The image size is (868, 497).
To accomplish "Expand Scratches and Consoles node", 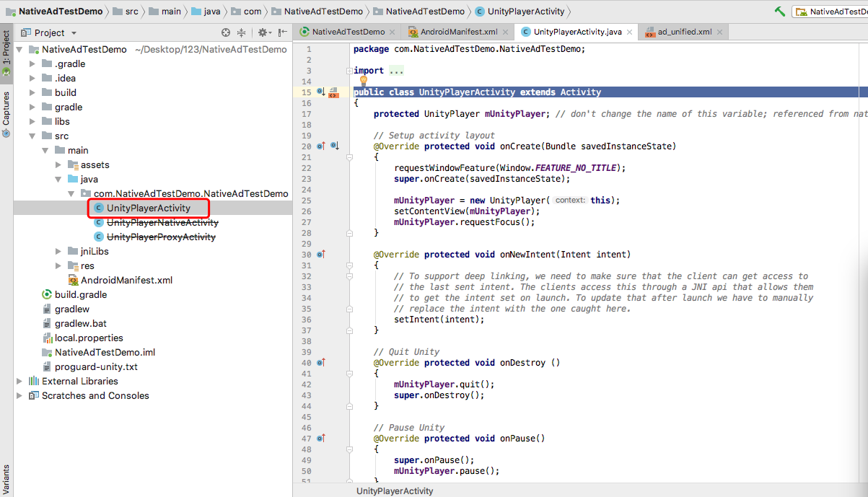I will pyautogui.click(x=19, y=396).
